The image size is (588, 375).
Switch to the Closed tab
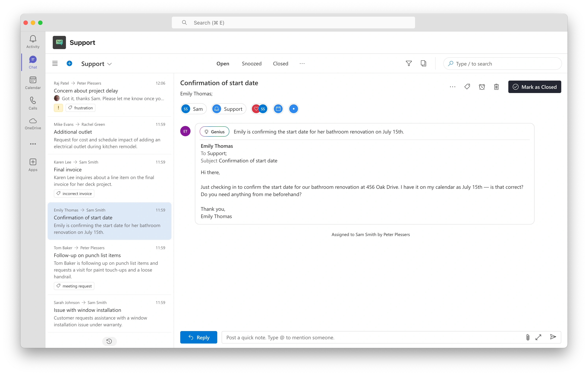click(280, 64)
